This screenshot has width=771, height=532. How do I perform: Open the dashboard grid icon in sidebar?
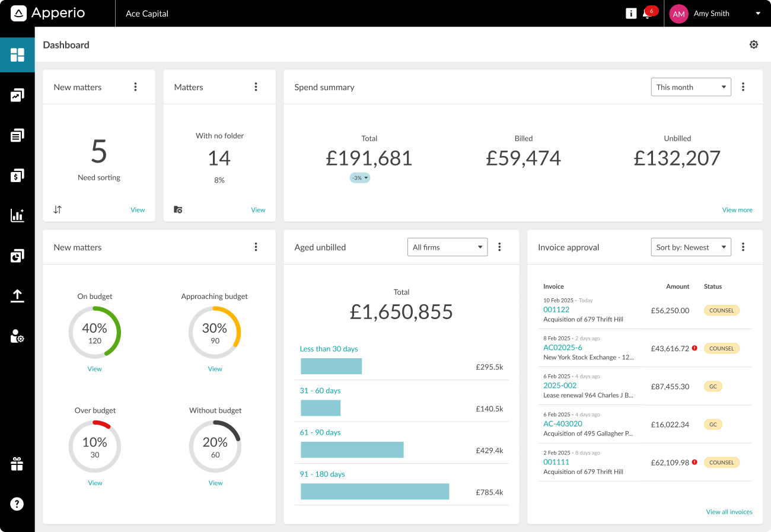17,55
